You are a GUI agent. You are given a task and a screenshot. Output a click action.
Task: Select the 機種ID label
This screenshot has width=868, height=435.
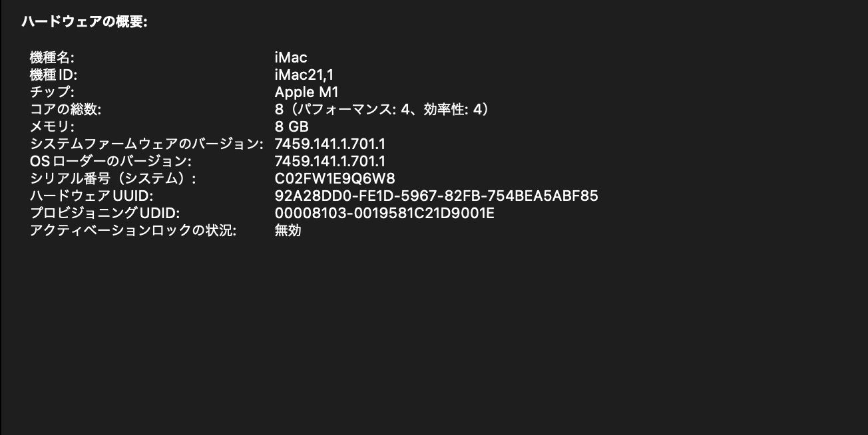[x=54, y=74]
